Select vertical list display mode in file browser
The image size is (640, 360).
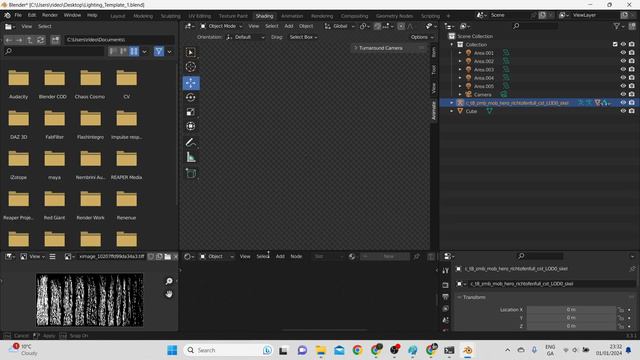click(x=113, y=51)
